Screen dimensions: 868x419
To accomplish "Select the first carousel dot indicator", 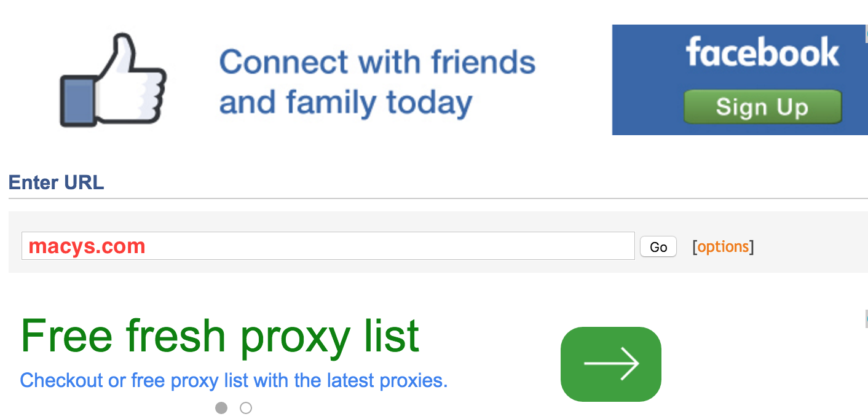I will click(221, 408).
